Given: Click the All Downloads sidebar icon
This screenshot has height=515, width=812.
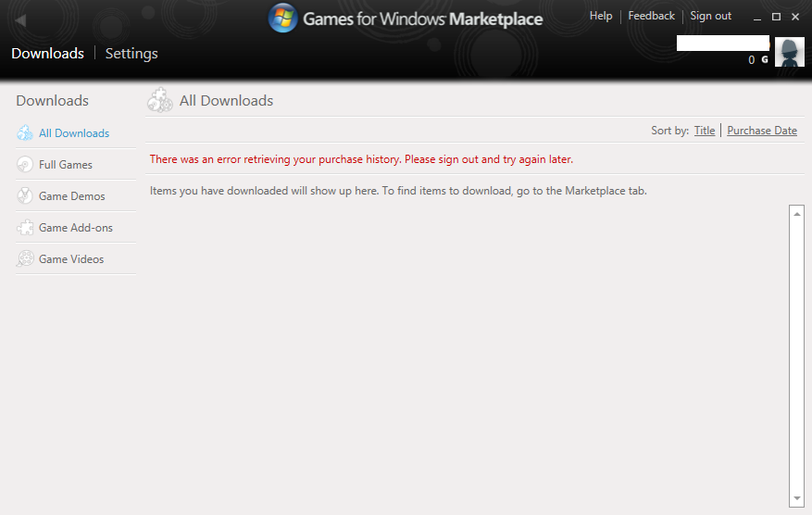Looking at the screenshot, I should pos(25,133).
